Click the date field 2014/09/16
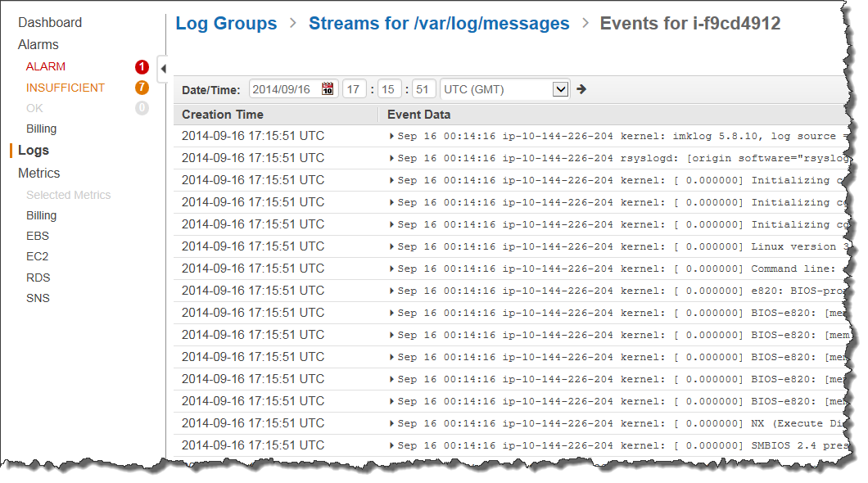This screenshot has height=483, width=868. coord(293,89)
